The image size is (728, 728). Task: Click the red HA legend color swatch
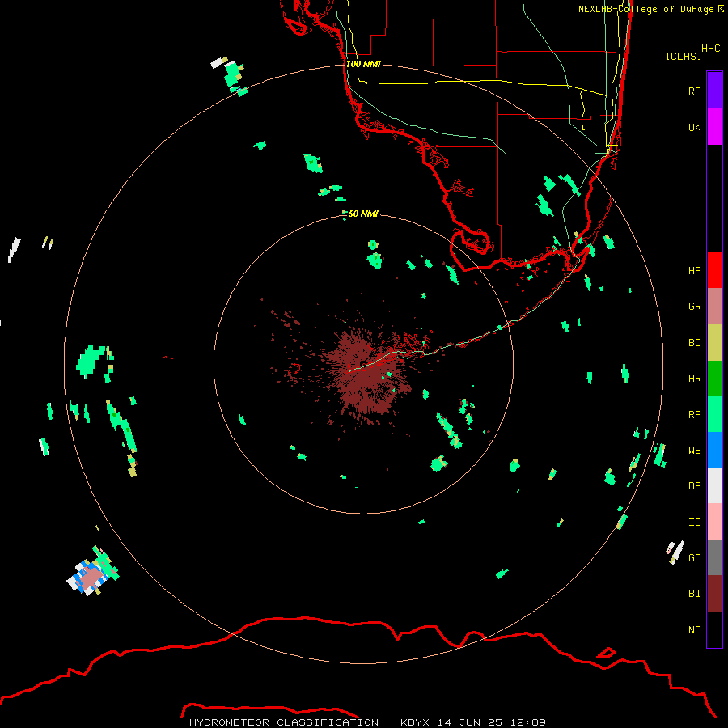tap(714, 270)
